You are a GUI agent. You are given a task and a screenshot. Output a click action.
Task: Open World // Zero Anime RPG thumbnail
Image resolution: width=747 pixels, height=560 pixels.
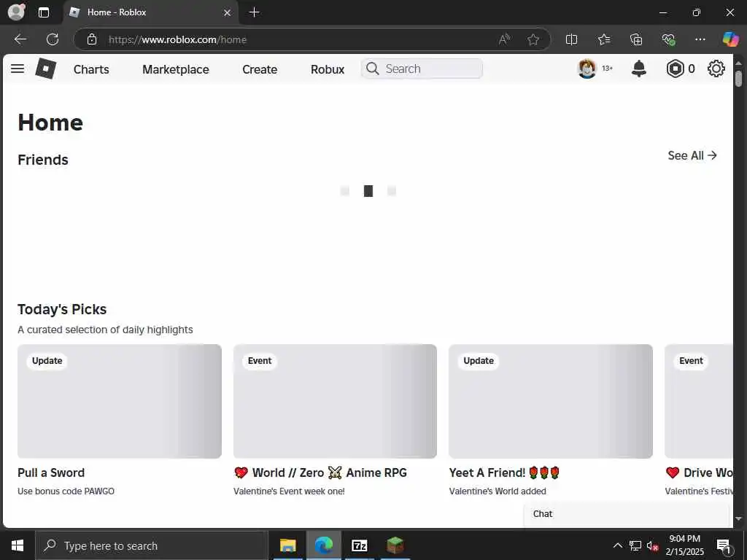335,401
